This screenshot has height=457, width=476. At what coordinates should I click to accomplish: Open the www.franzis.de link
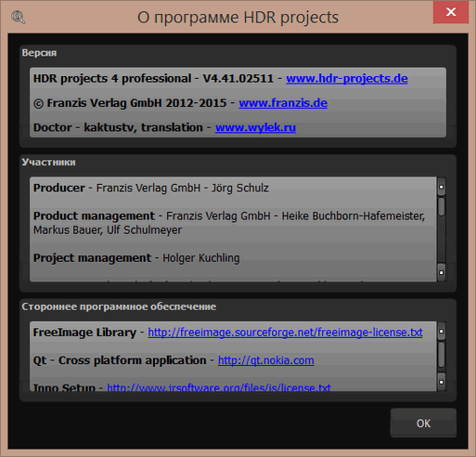click(283, 103)
